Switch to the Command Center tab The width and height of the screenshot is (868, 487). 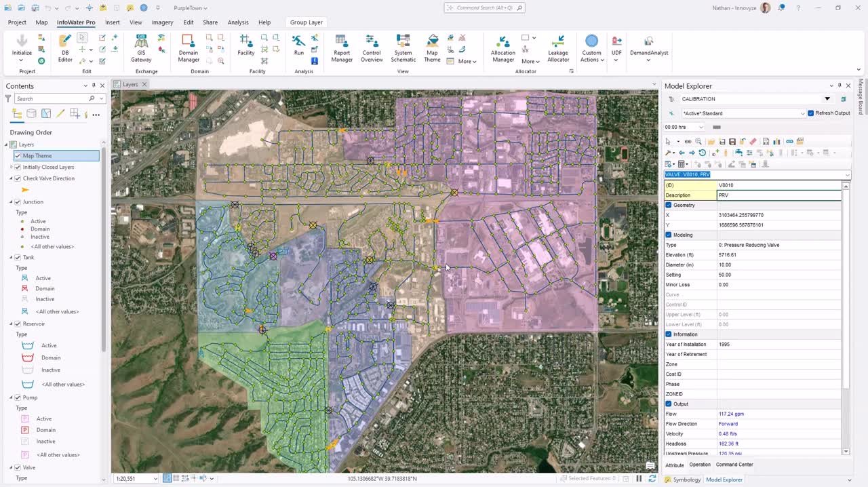(734, 465)
